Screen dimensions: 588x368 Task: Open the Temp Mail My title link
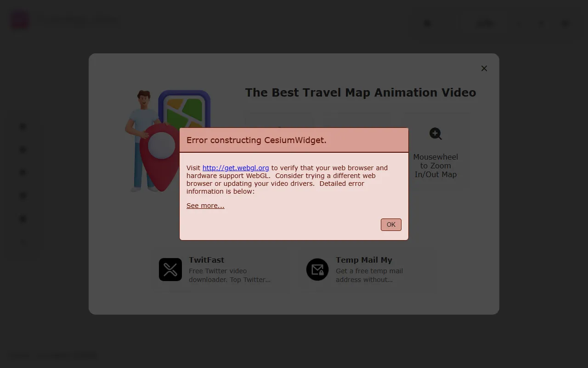coord(364,260)
